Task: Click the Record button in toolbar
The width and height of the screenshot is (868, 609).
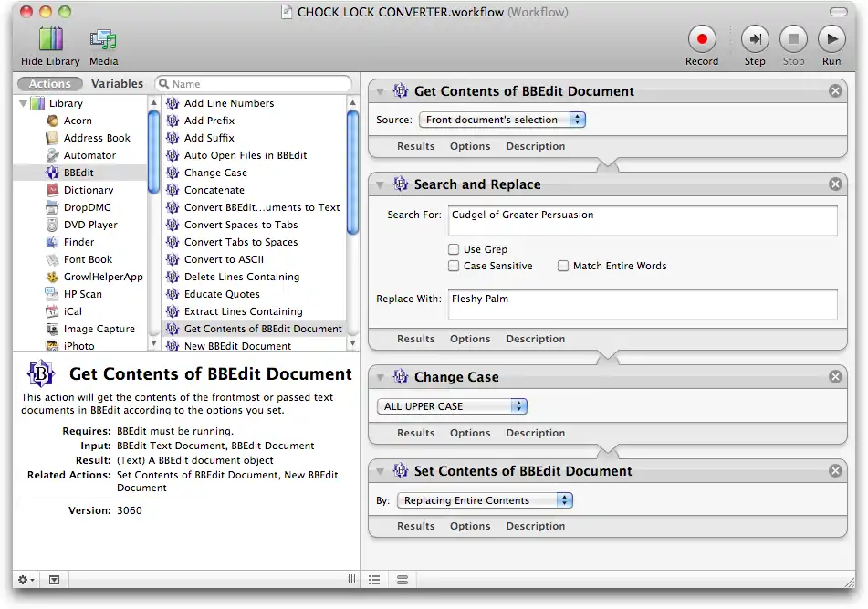Action: pos(702,40)
